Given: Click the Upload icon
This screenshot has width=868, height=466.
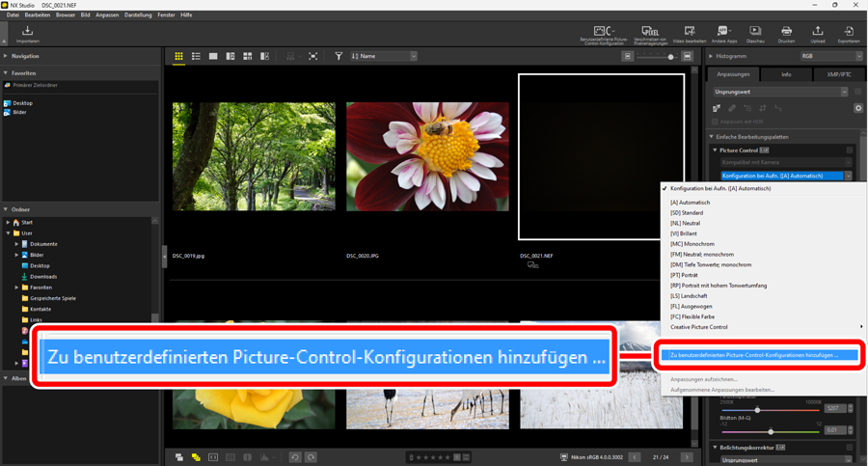Looking at the screenshot, I should coord(818,34).
